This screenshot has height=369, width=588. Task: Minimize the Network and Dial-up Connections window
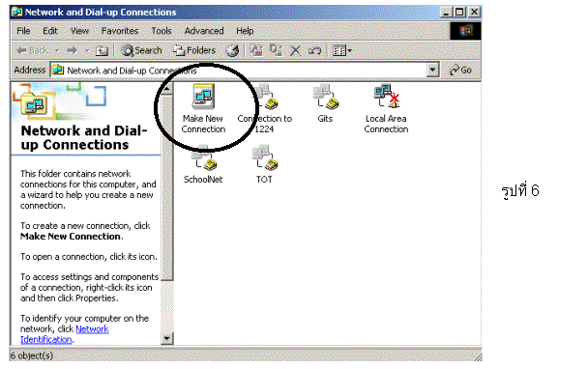click(446, 12)
